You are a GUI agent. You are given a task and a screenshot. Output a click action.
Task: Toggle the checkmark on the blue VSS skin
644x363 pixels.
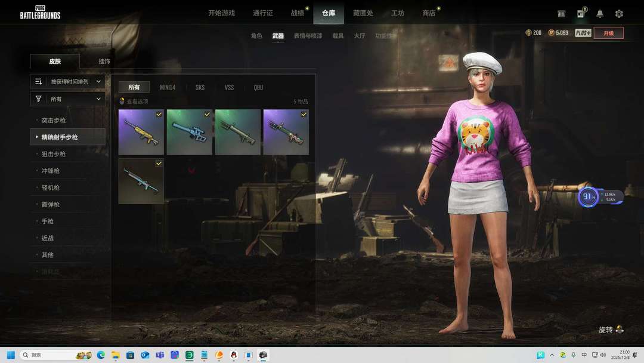[207, 114]
